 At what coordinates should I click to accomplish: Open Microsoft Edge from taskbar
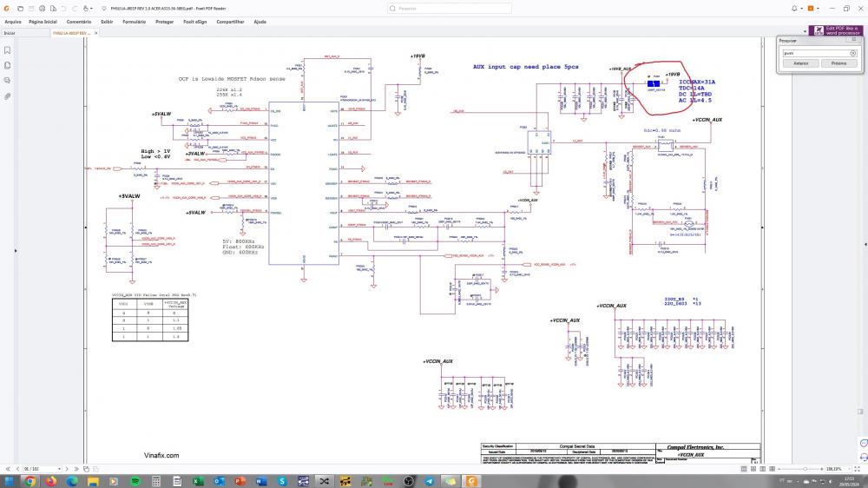tap(72, 481)
